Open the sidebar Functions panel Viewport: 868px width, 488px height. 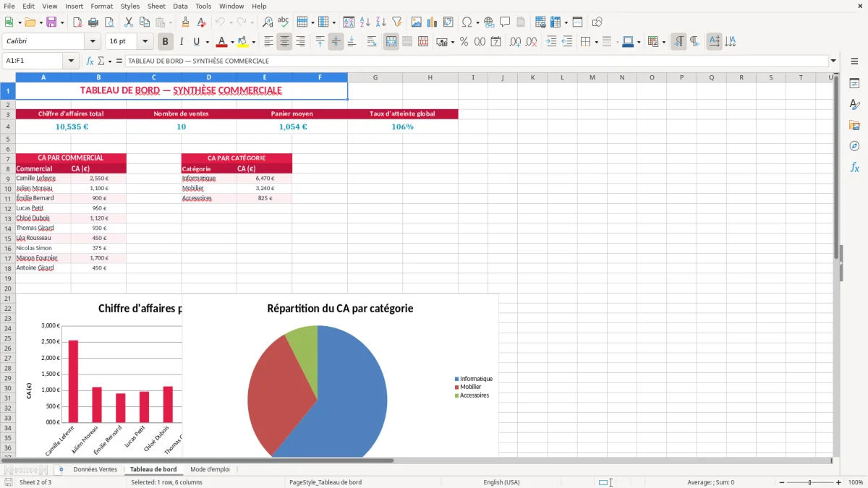click(854, 167)
